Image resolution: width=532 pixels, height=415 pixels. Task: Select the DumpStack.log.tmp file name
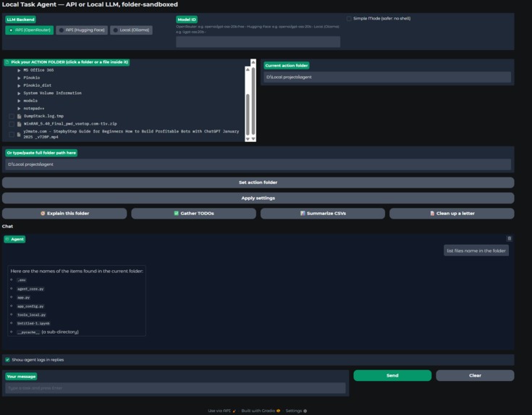click(x=43, y=116)
